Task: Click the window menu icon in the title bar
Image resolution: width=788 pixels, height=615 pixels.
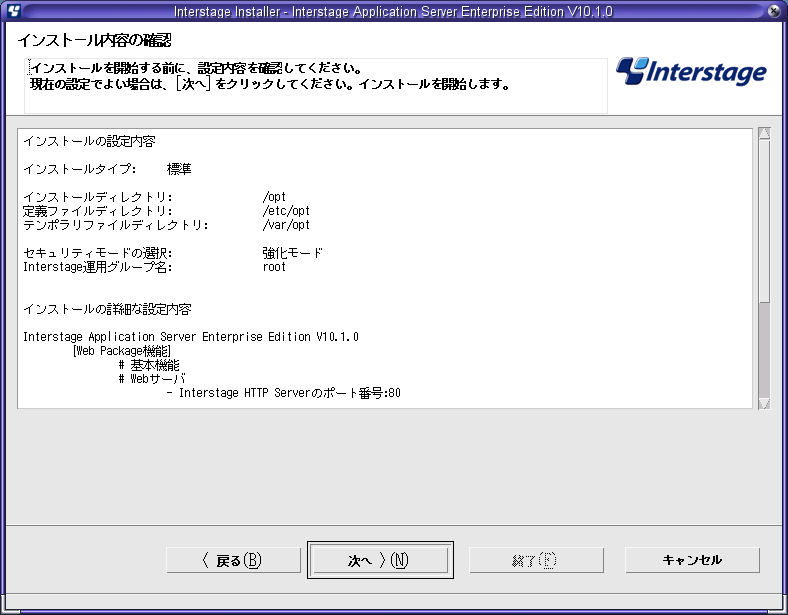Action: coord(14,10)
